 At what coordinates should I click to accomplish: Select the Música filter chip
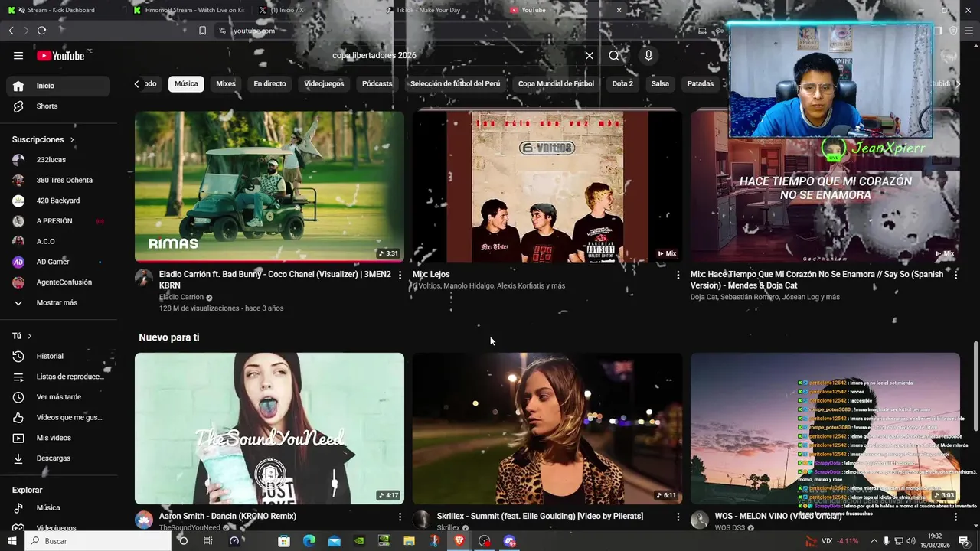click(x=186, y=84)
